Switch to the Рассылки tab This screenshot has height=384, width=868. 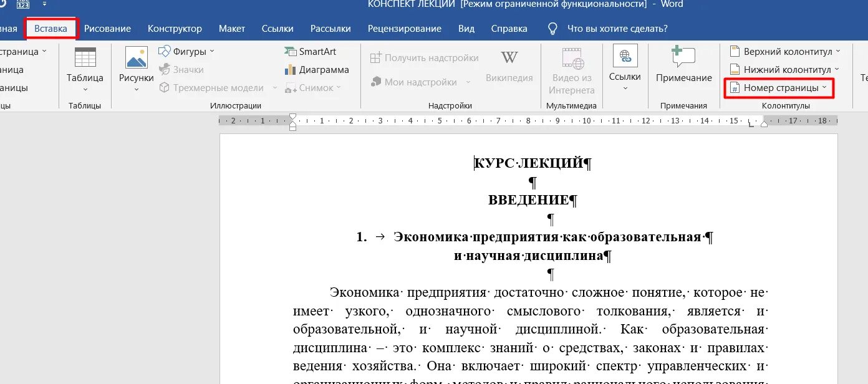coord(330,29)
